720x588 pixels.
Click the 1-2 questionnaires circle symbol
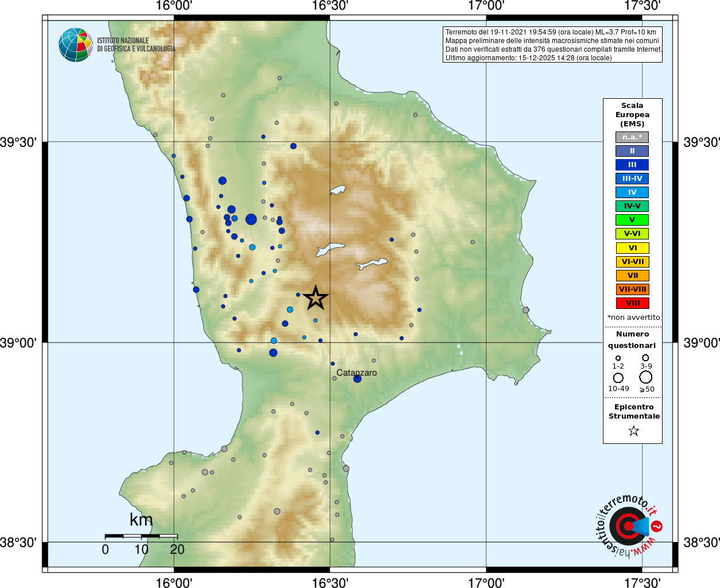tap(618, 358)
